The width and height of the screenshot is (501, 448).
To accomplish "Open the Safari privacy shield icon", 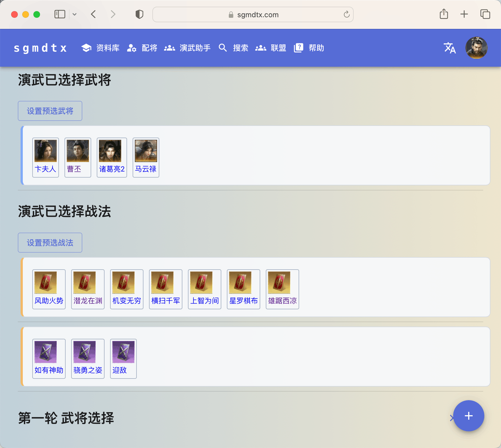I will [x=139, y=14].
